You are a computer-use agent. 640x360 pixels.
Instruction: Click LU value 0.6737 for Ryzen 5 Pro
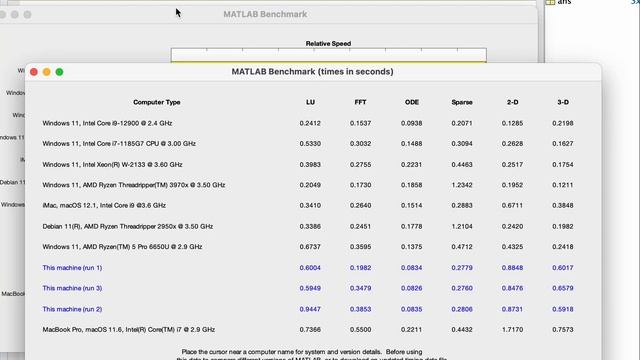[x=310, y=247]
